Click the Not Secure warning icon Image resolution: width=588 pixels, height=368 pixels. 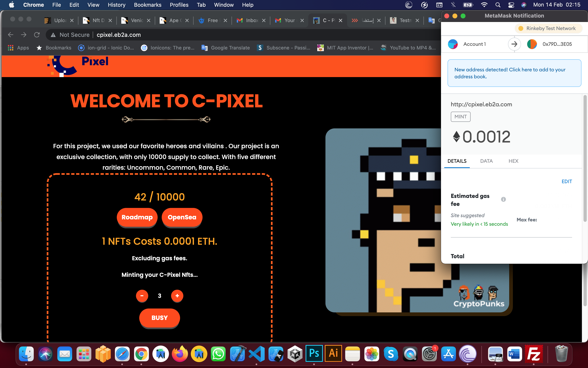click(53, 35)
